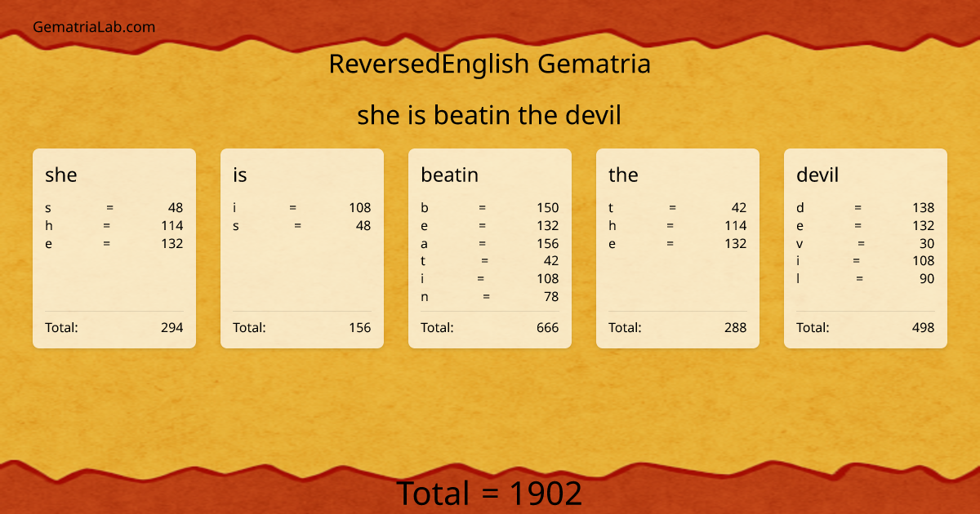Click the GematriaLab.com site name
Image resolution: width=980 pixels, height=514 pixels.
click(94, 27)
